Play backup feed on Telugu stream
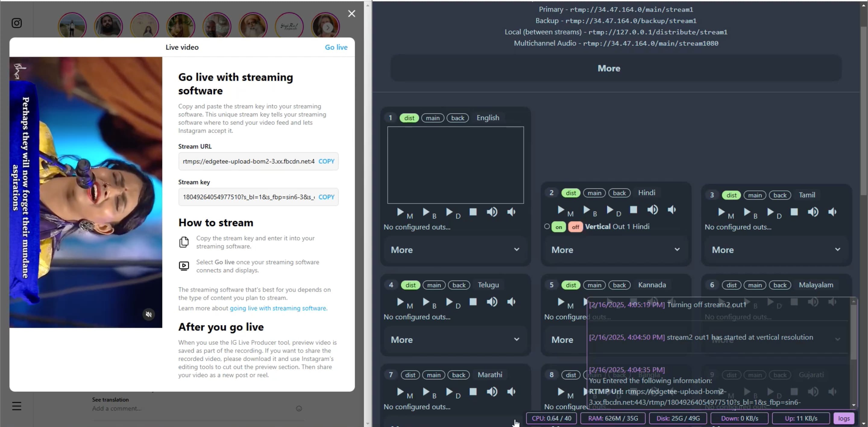868x427 pixels. coord(426,302)
